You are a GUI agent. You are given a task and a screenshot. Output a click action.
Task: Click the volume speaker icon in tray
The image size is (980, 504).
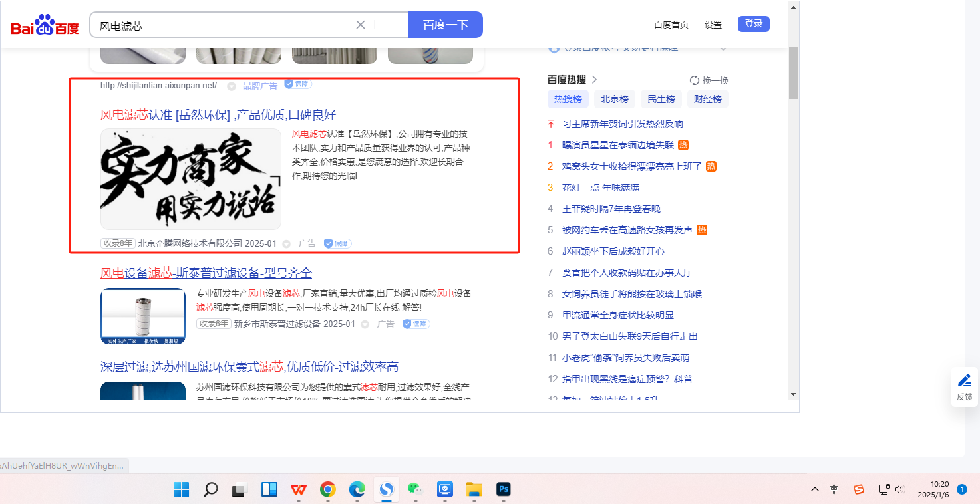click(x=899, y=490)
